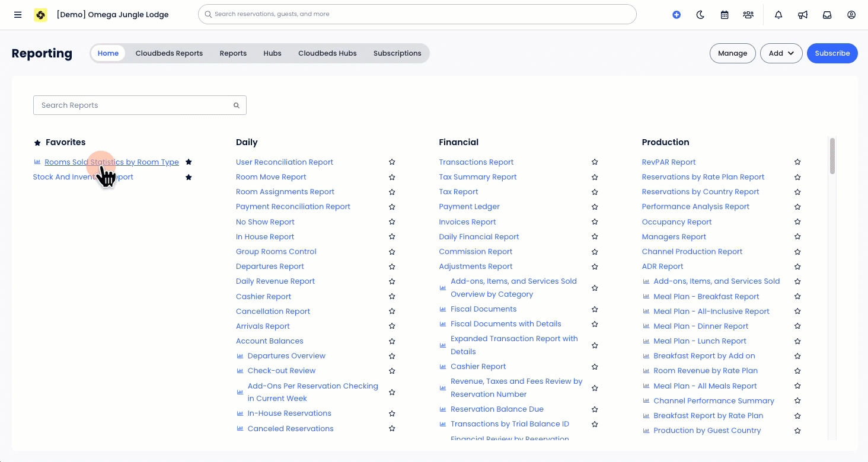The height and width of the screenshot is (462, 868).
Task: Open the hamburger navigation menu
Action: [18, 15]
